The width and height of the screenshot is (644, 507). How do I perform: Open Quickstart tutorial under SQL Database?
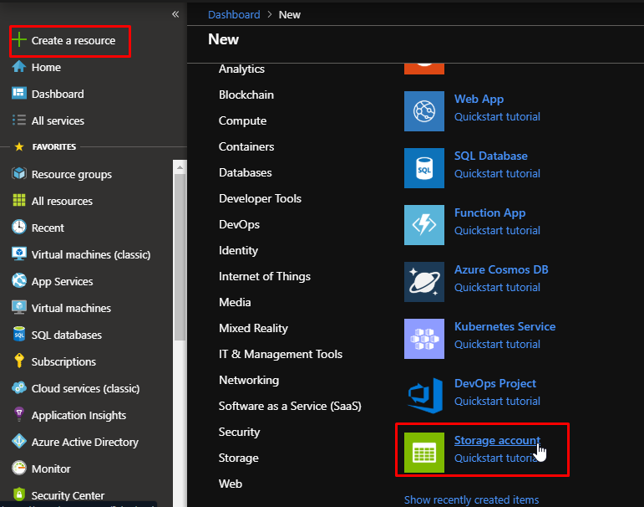tap(497, 173)
